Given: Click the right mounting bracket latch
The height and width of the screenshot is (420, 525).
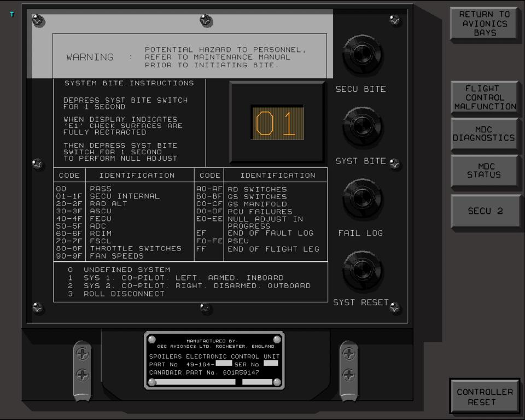Looking at the screenshot, I should click(348, 370).
